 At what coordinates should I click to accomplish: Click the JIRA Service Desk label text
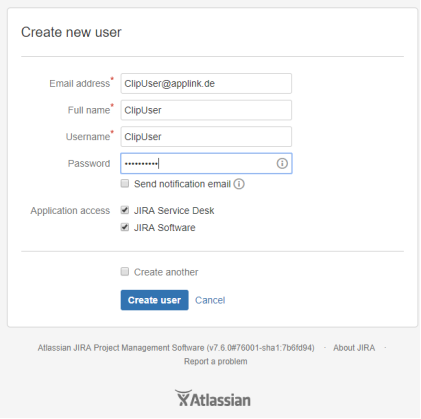[174, 211]
